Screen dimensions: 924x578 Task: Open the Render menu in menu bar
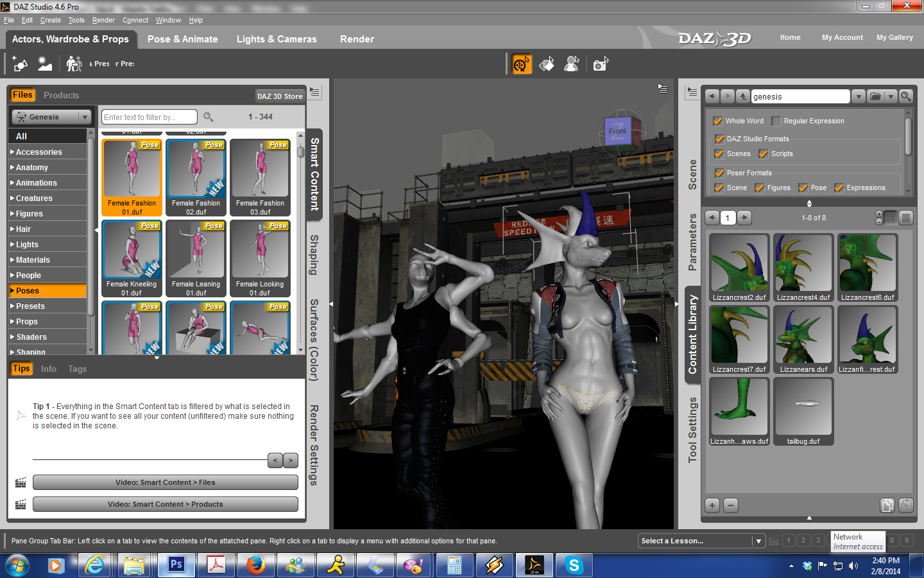(103, 21)
